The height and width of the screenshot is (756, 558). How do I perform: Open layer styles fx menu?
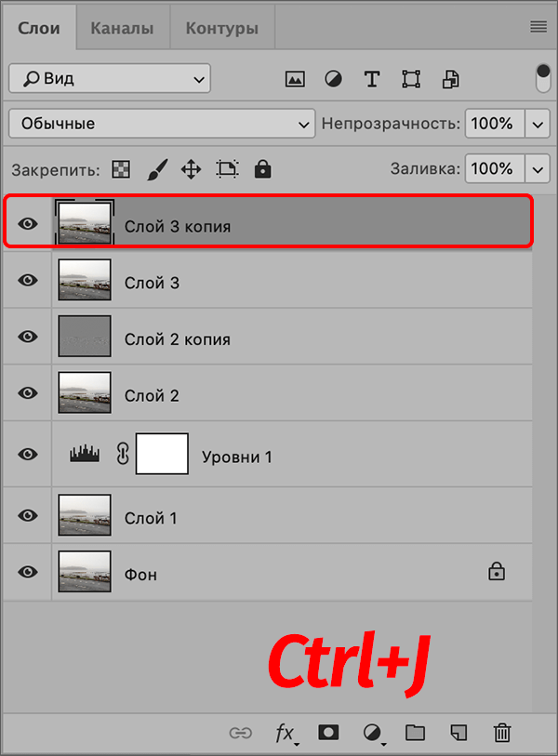pos(285,733)
